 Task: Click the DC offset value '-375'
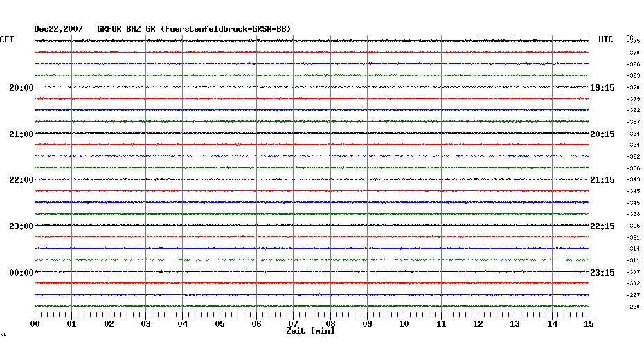click(x=634, y=41)
